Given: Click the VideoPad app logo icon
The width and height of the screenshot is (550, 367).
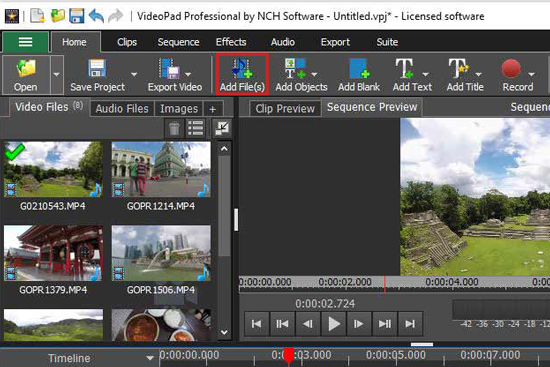Looking at the screenshot, I should click(12, 16).
